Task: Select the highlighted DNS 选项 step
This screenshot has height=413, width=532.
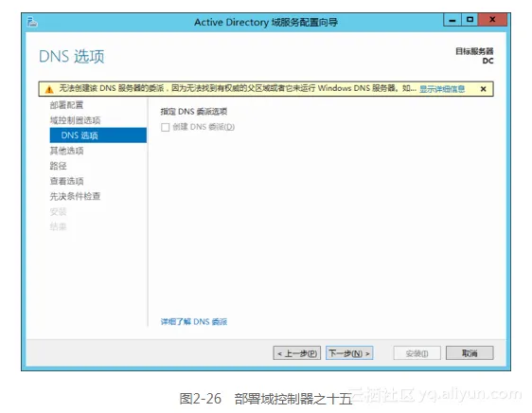Action: click(98, 135)
